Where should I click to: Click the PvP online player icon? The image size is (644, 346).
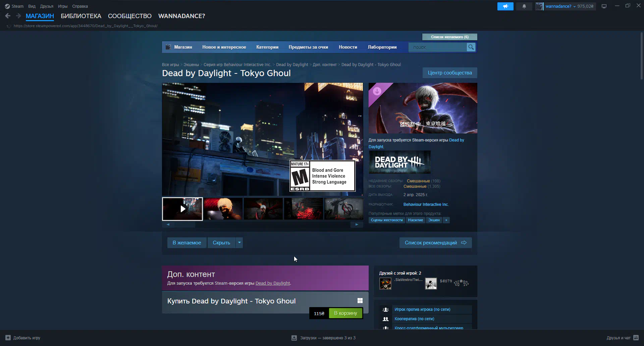pos(386,309)
